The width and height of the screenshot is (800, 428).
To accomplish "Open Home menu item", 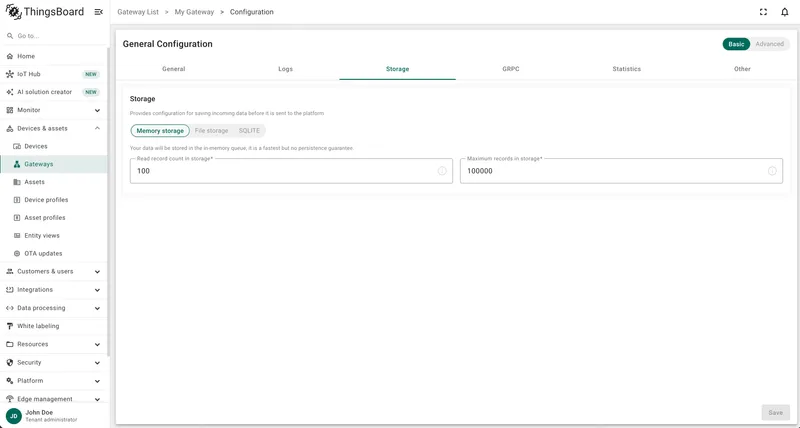I will coord(54,56).
